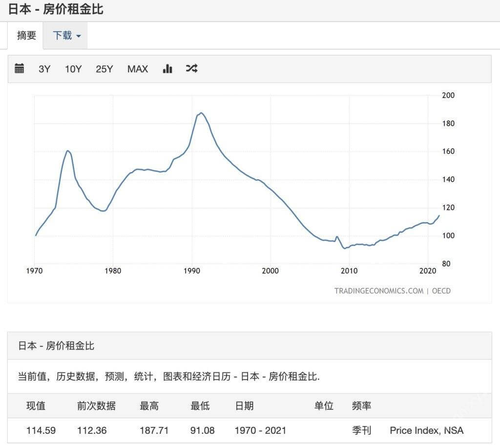
Task: Click the 频率 column header
Action: (x=361, y=406)
